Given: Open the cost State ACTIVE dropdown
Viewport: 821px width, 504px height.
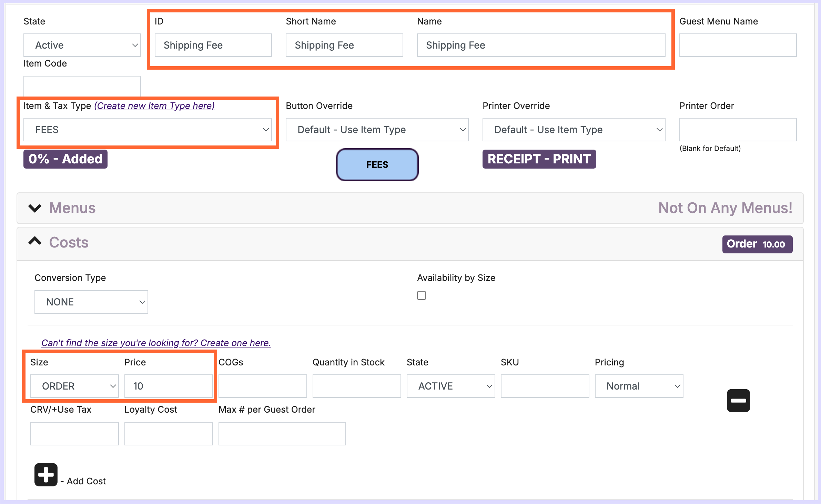Looking at the screenshot, I should [x=450, y=386].
